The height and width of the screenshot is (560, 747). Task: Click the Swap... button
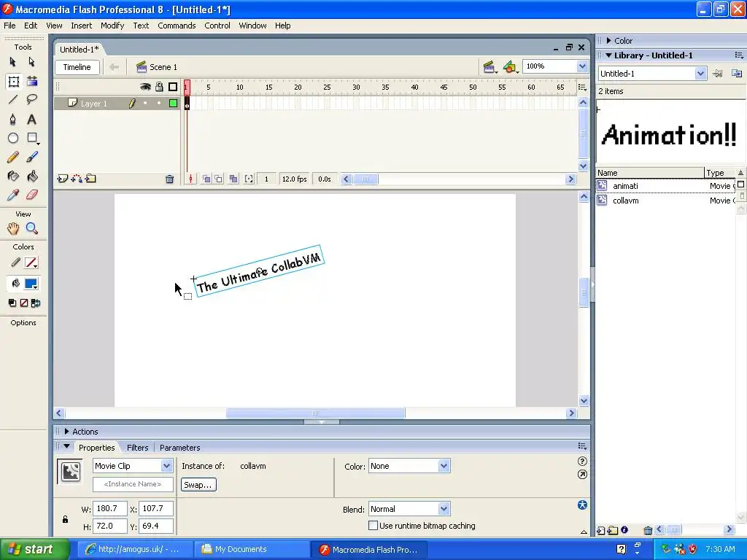coord(198,485)
